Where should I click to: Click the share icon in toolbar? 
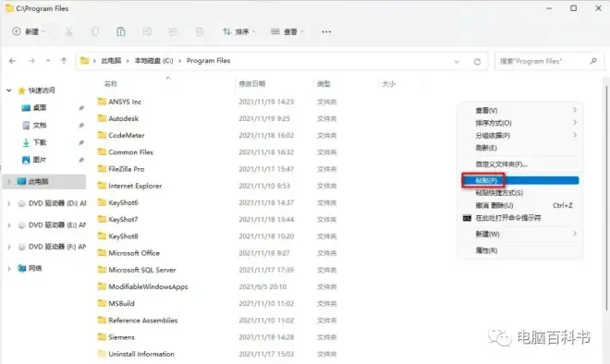point(173,31)
